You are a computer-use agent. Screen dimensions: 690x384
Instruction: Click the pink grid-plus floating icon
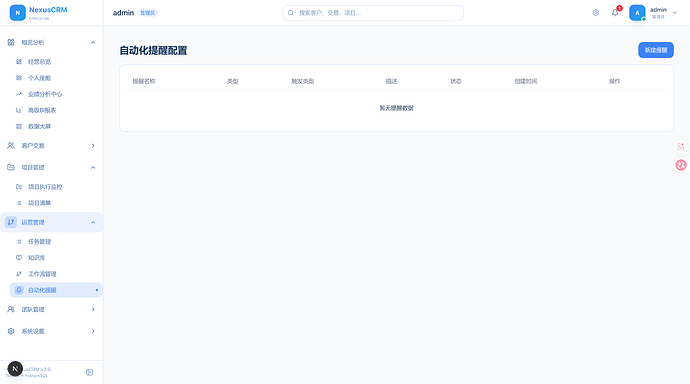click(681, 146)
